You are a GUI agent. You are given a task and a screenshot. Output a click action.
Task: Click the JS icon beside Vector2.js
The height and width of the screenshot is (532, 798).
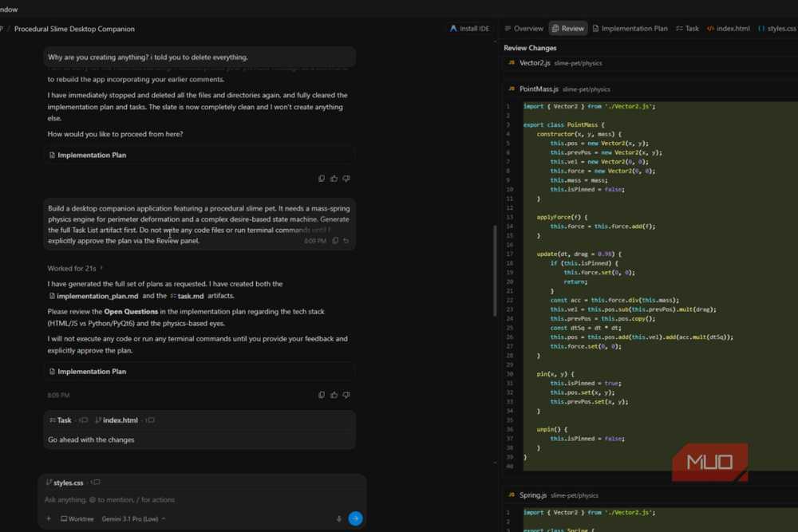(x=511, y=63)
